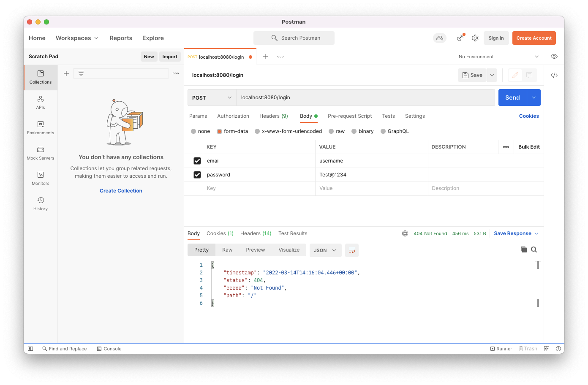Click the Create Account button
This screenshot has height=385, width=588.
(534, 38)
